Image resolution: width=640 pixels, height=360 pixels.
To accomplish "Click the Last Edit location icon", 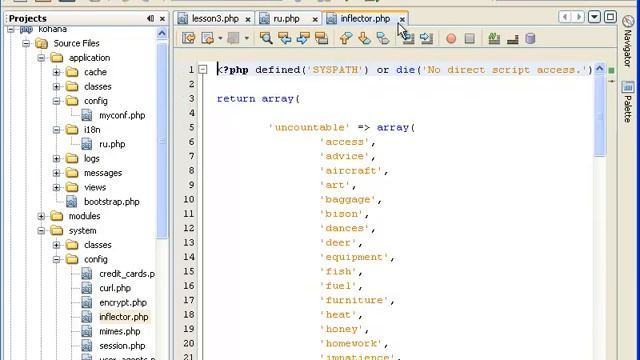I will point(189,38).
